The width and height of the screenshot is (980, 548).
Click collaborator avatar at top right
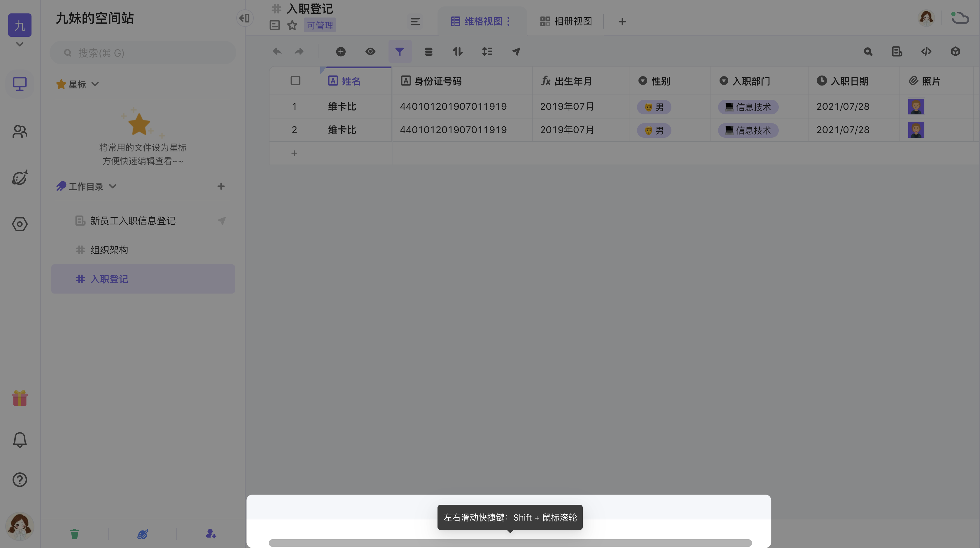click(x=926, y=18)
